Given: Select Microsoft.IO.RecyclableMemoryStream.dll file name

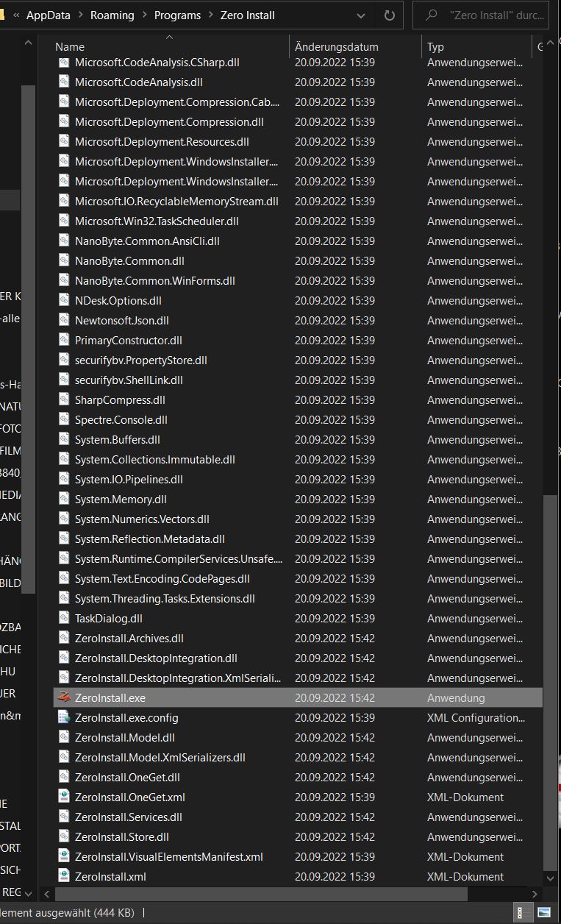Looking at the screenshot, I should (176, 202).
